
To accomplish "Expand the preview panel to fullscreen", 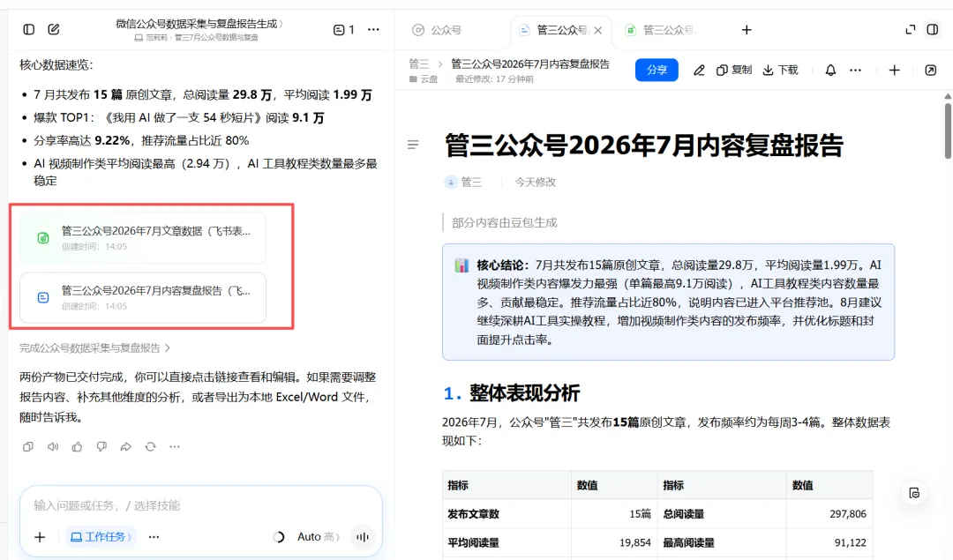I will pyautogui.click(x=910, y=29).
